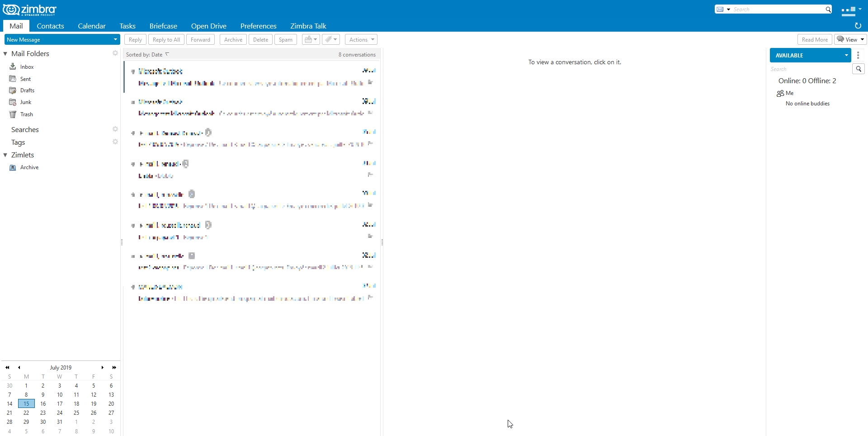This screenshot has width=868, height=436.
Task: Expand the last conversation in the list
Action: [133, 287]
